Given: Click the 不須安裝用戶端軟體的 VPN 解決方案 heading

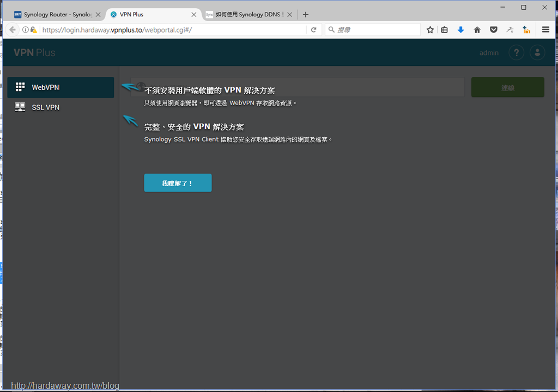Looking at the screenshot, I should tap(209, 90).
